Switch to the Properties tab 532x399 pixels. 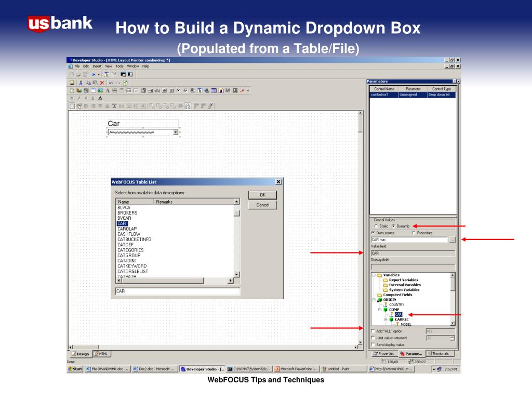[x=383, y=353]
